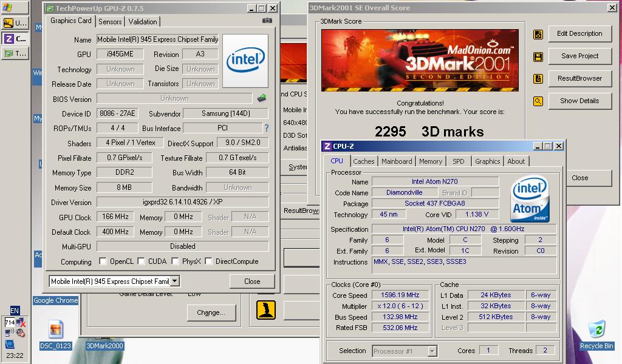Click the volume tray icon
The height and width of the screenshot is (364, 622).
click(21, 332)
